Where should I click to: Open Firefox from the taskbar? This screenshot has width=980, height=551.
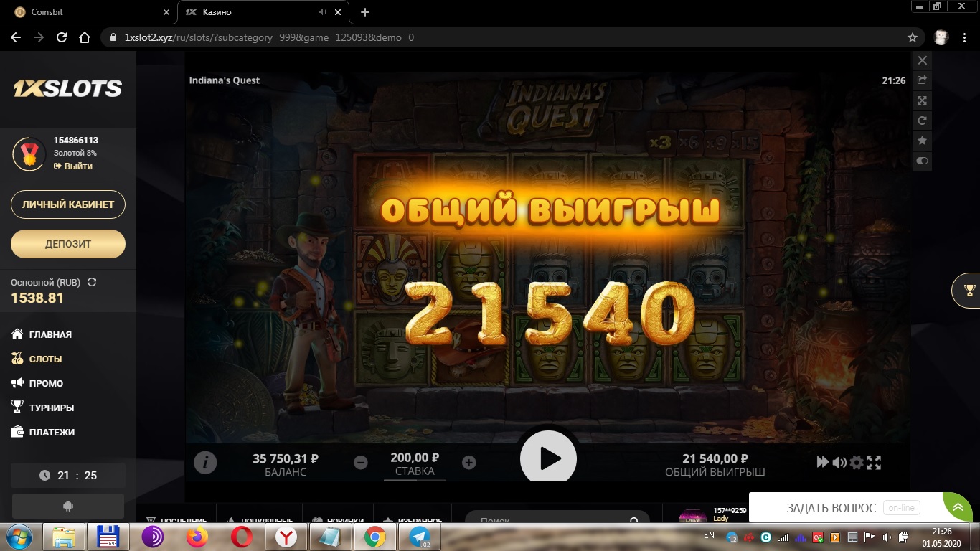[197, 537]
